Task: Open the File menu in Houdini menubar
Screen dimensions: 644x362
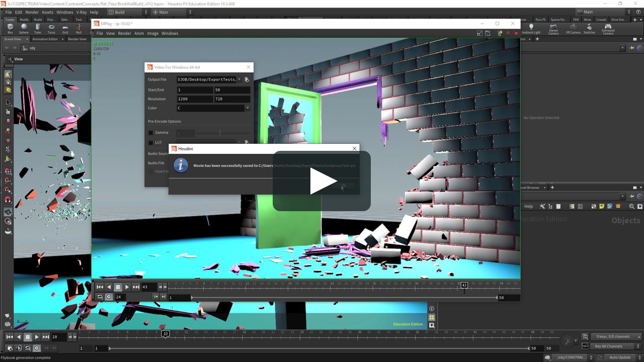Action: 9,12
